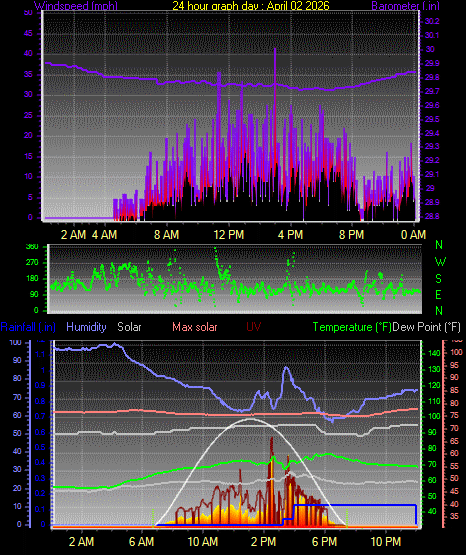Select the Dew Point (°F) legend label

pyautogui.click(x=427, y=327)
